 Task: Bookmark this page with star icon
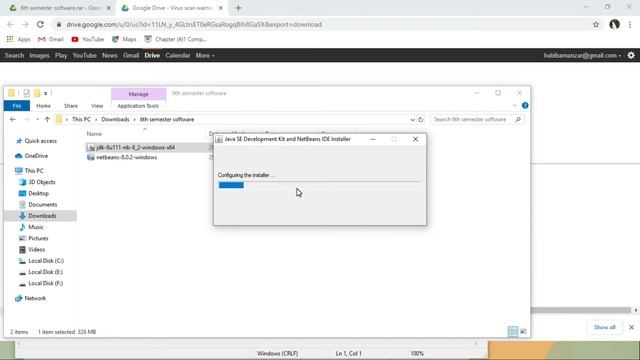(596, 24)
